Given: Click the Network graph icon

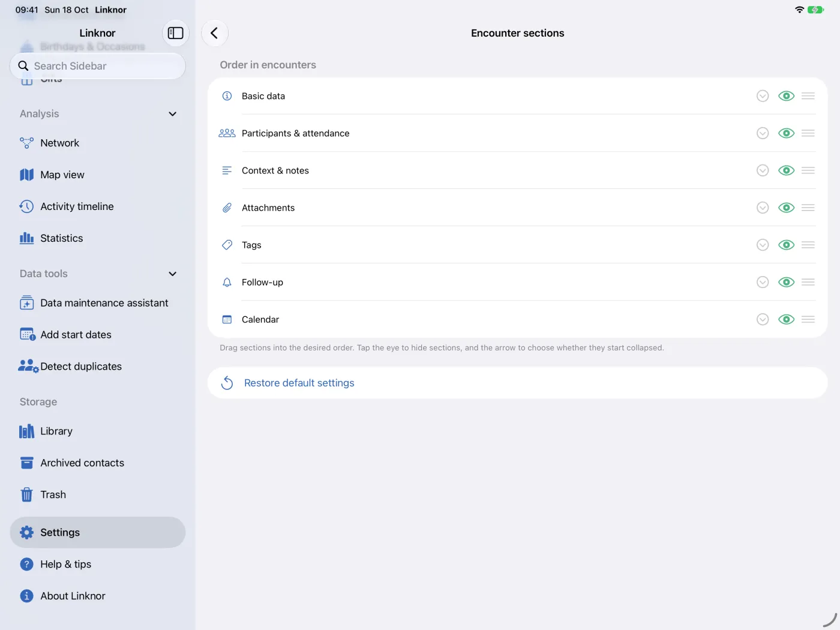Looking at the screenshot, I should (26, 143).
